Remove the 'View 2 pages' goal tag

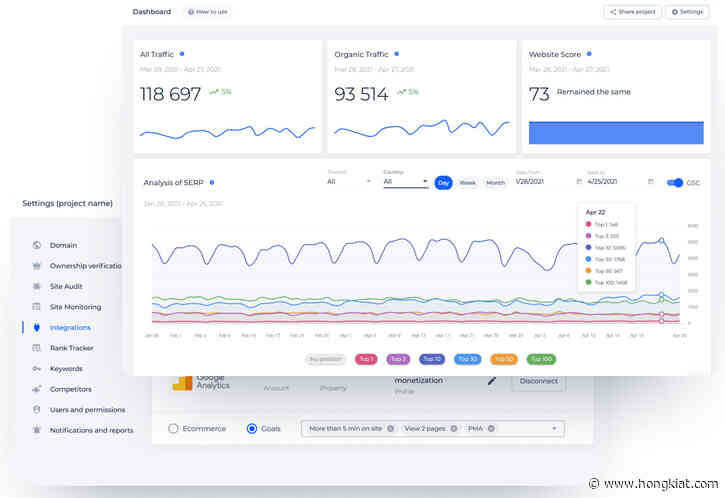click(454, 429)
